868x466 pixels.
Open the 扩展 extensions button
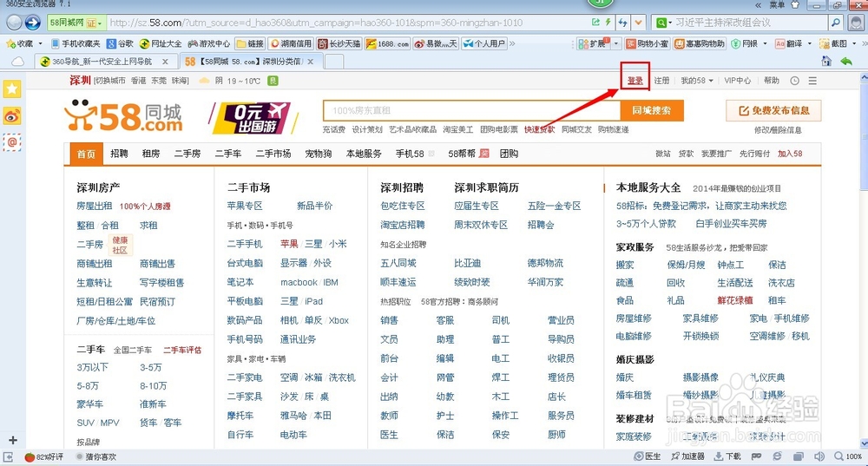coord(593,43)
